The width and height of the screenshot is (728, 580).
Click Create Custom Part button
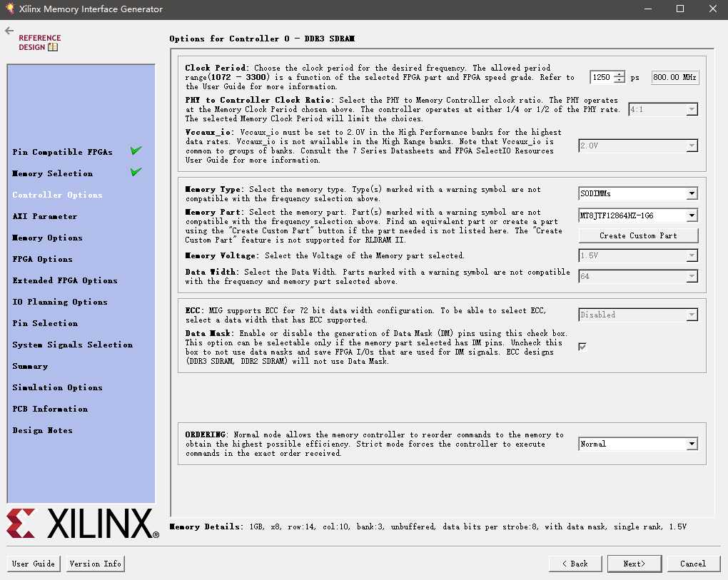[x=638, y=235]
